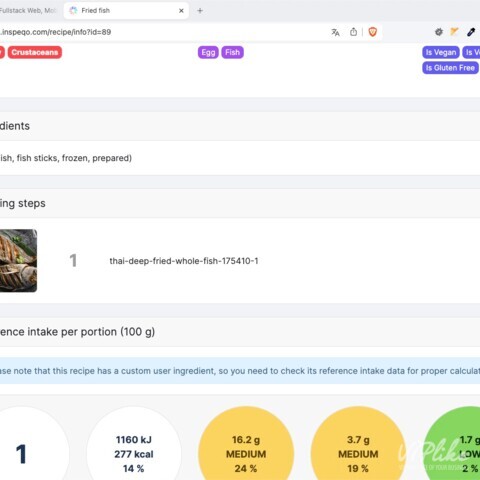Open a new browser tab
Image resolution: width=480 pixels, height=480 pixels.
(200, 11)
